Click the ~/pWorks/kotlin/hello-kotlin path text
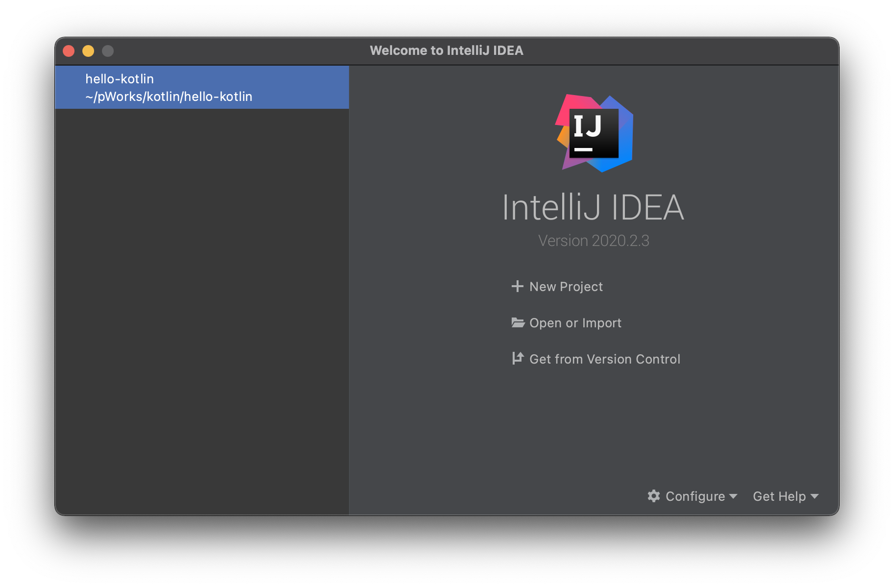Screen dimensions: 894x588 [169, 97]
